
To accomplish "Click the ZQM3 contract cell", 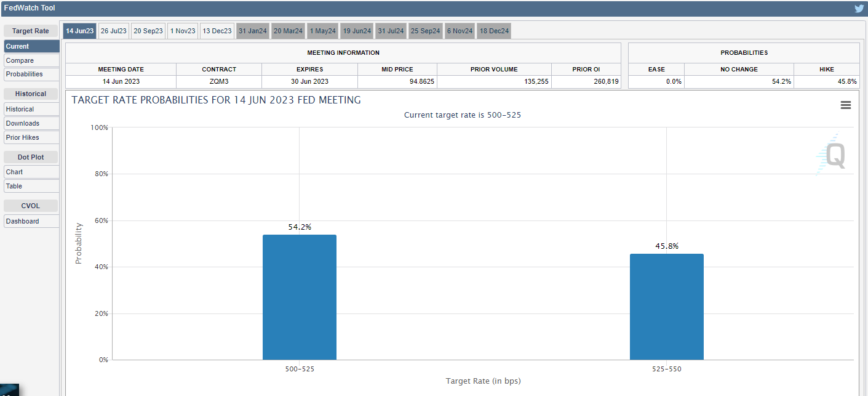I will (x=219, y=81).
